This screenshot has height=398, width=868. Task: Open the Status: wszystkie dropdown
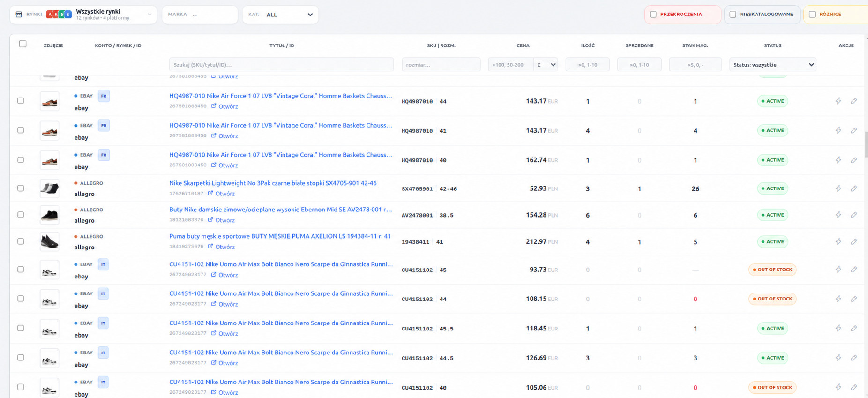point(772,65)
